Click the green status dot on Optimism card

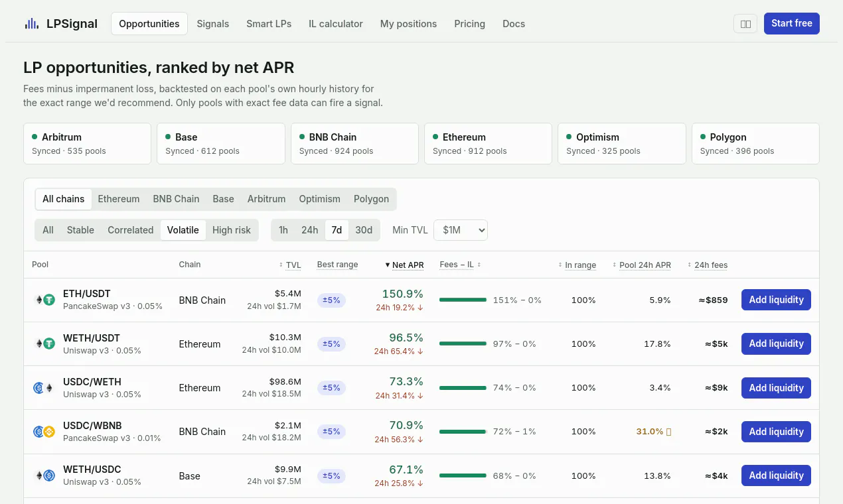[x=569, y=137]
